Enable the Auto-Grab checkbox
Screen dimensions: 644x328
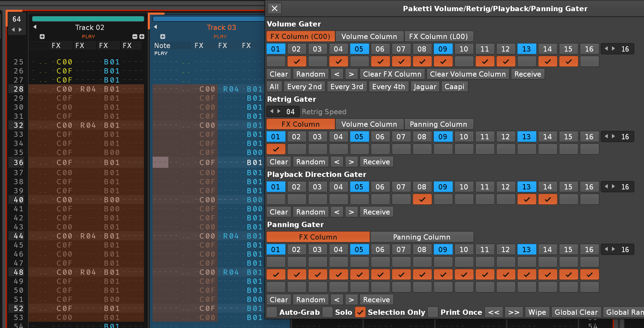(272, 312)
